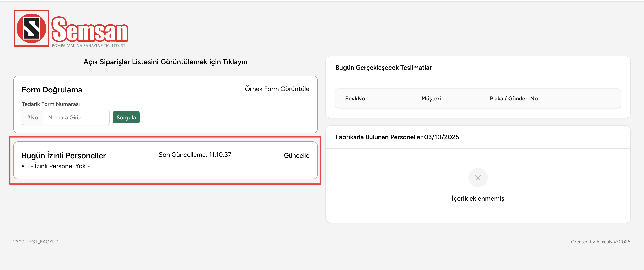
Task: Click the Form Doğrulama heading
Action: coord(52,90)
